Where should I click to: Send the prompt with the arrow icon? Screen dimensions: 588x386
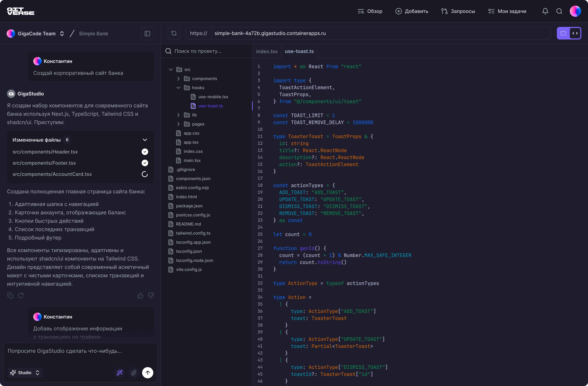(148, 373)
